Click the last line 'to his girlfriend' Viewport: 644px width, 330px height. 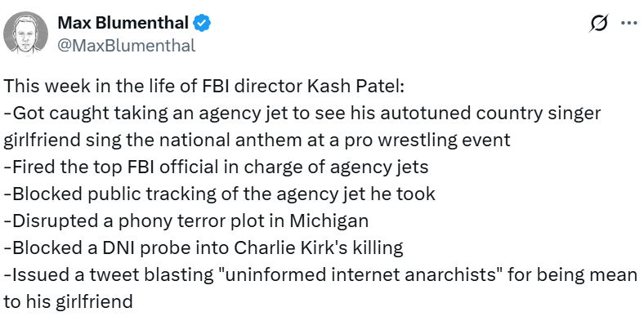coord(69,301)
